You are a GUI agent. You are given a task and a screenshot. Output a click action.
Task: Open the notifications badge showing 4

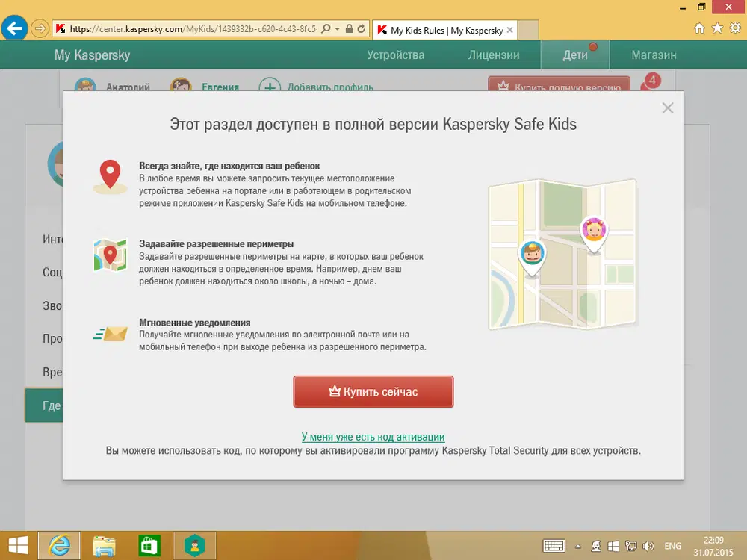point(651,81)
